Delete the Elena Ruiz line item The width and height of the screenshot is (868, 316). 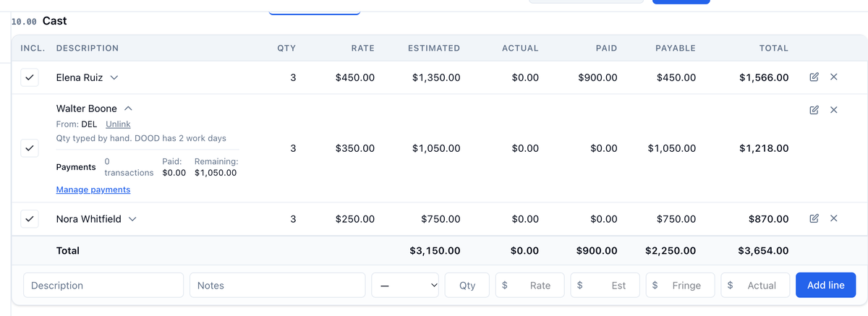(833, 77)
